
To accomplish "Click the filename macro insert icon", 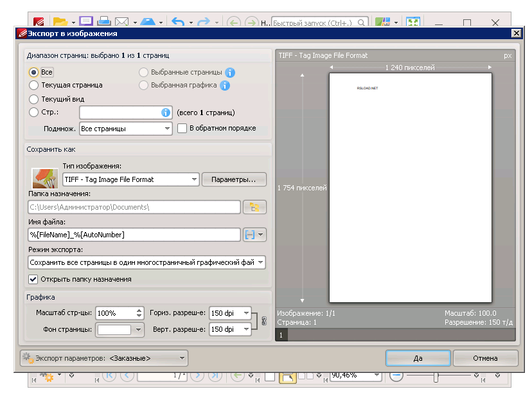I will [250, 235].
